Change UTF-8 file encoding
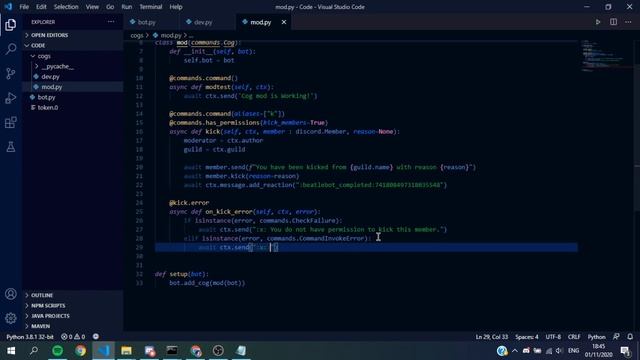 point(553,337)
